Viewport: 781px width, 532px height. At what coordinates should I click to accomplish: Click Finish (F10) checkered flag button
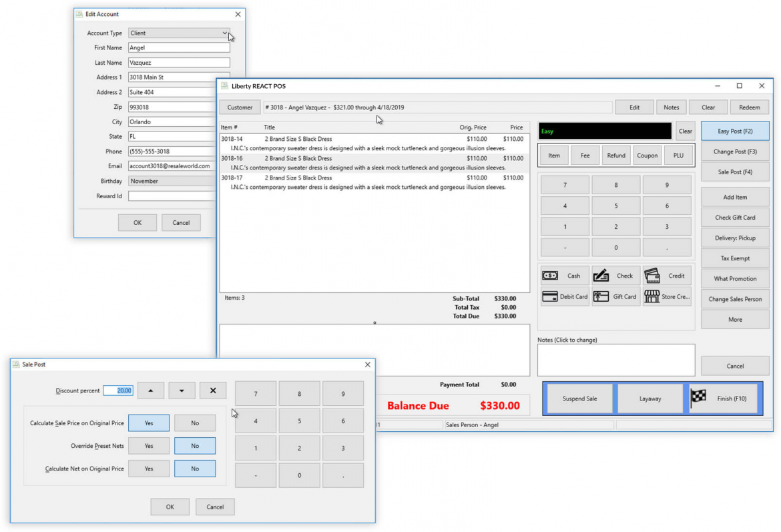pyautogui.click(x=725, y=398)
